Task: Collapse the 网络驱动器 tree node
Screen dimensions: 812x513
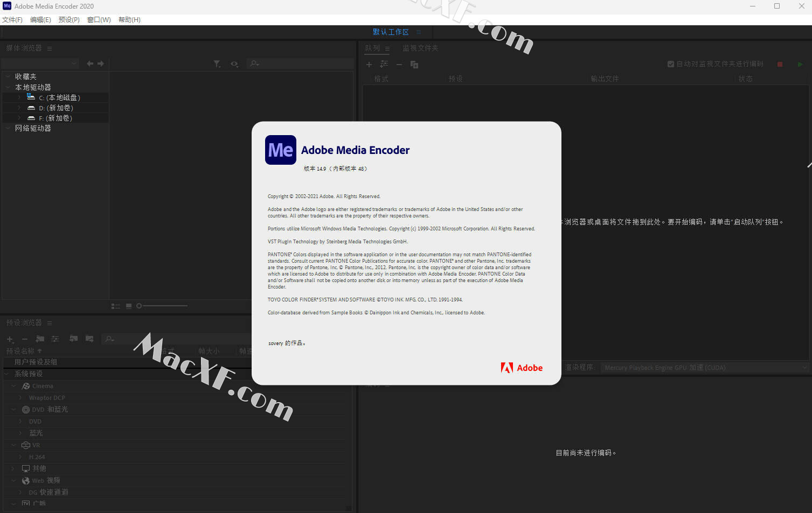Action: coord(8,128)
